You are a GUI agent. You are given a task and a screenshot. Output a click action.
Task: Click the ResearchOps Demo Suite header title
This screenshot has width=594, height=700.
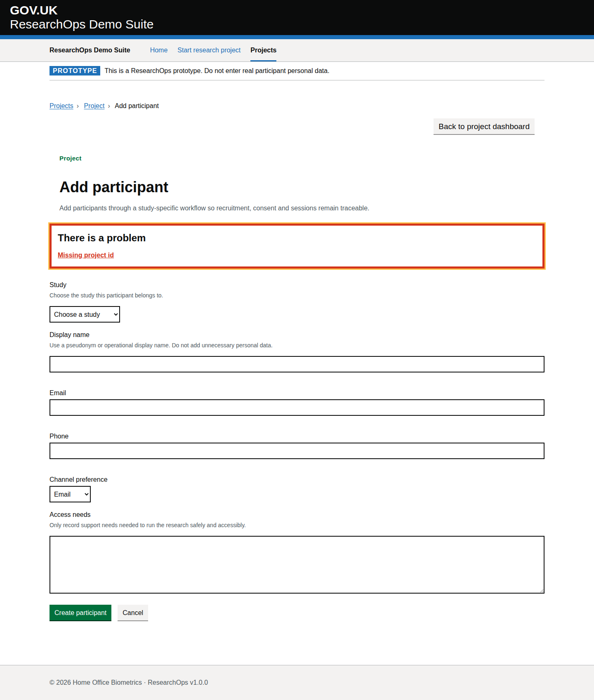[82, 24]
